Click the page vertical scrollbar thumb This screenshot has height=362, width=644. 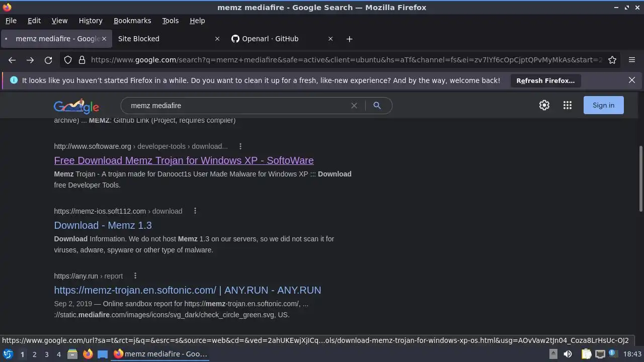click(x=640, y=178)
